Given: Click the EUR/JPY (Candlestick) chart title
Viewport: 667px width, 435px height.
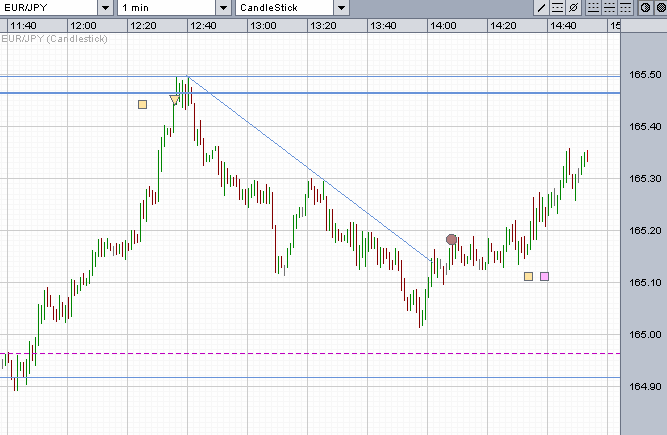Looking at the screenshot, I should (x=54, y=39).
